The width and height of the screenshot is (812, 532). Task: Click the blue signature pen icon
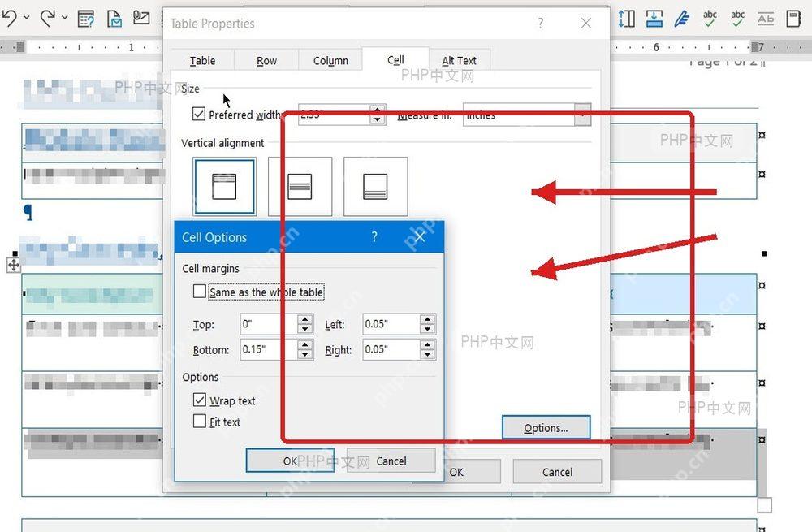point(682,19)
